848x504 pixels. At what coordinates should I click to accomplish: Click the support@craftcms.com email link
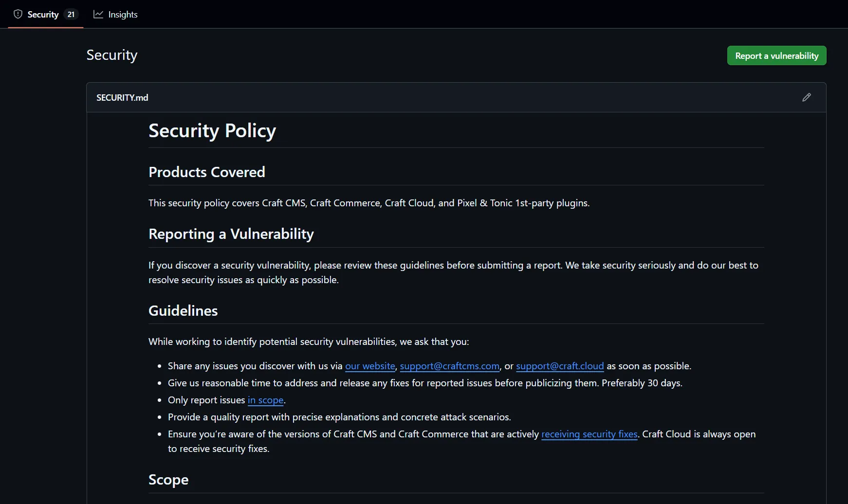[x=450, y=366]
